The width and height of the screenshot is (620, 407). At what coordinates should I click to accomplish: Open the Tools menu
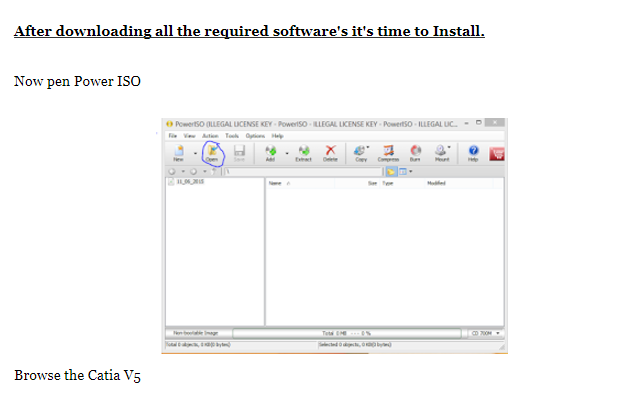click(232, 136)
